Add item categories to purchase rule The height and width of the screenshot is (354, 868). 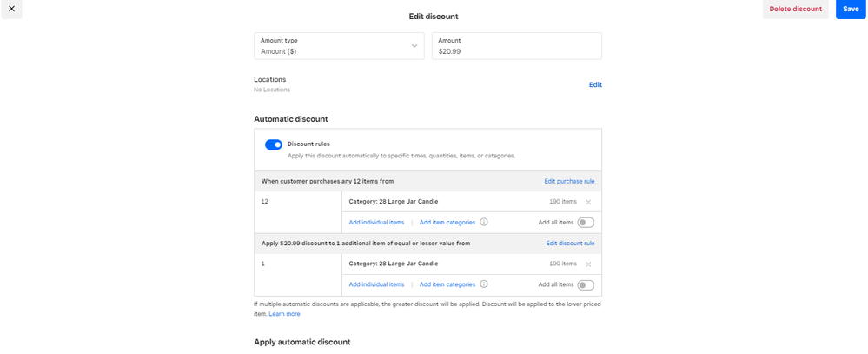(447, 222)
